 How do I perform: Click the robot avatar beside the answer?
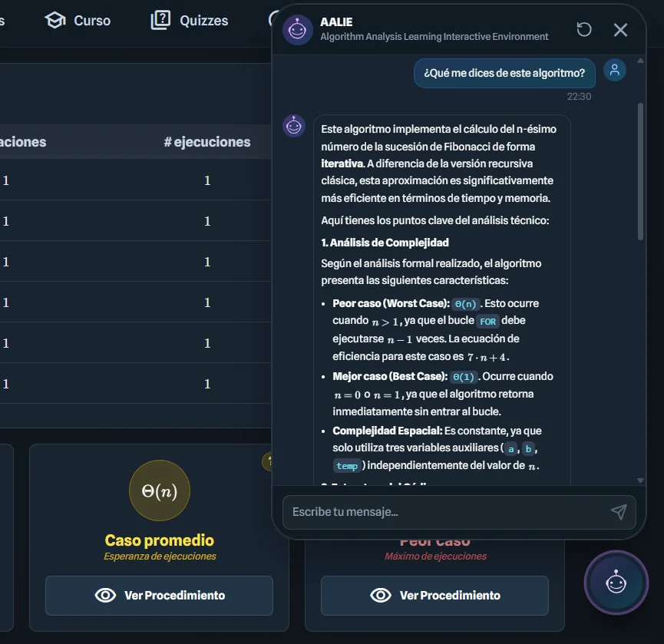[294, 126]
